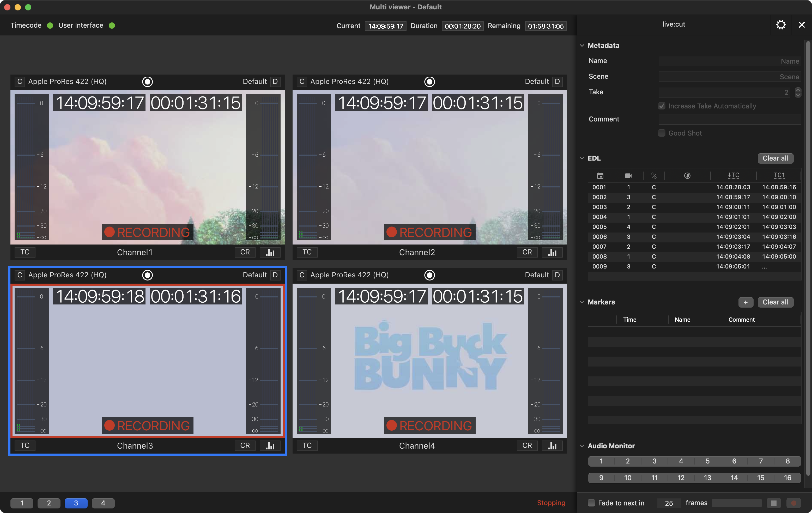
Task: Click the fade progress bar next to frames
Action: 737,503
